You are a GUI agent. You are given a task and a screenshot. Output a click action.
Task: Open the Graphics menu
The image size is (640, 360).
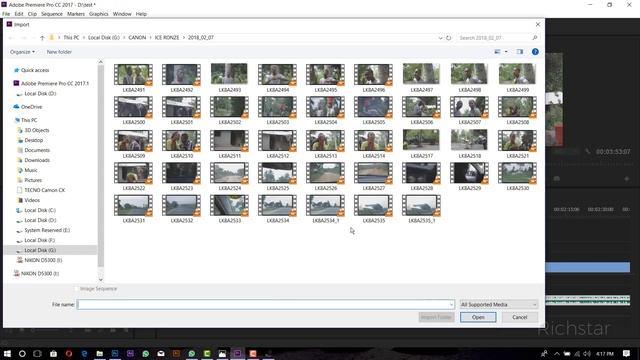coord(99,14)
